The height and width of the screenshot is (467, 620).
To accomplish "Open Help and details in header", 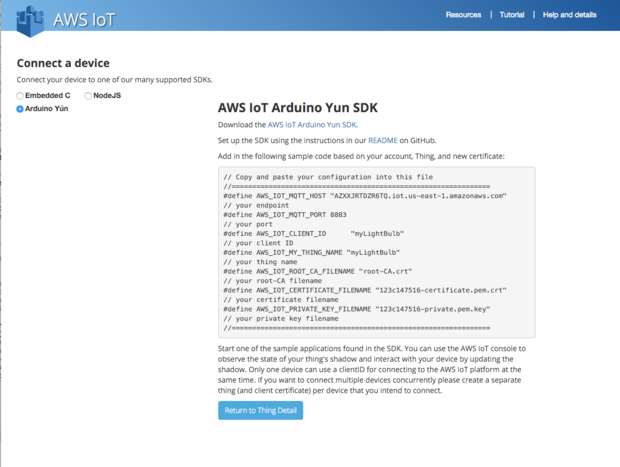I will (569, 15).
